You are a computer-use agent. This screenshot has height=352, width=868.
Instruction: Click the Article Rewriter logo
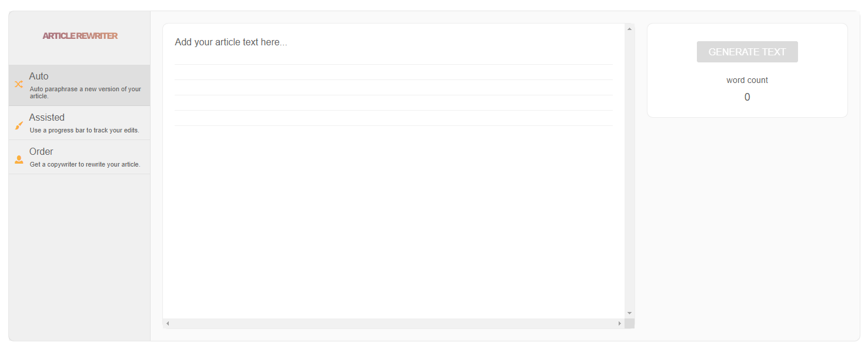[x=80, y=36]
